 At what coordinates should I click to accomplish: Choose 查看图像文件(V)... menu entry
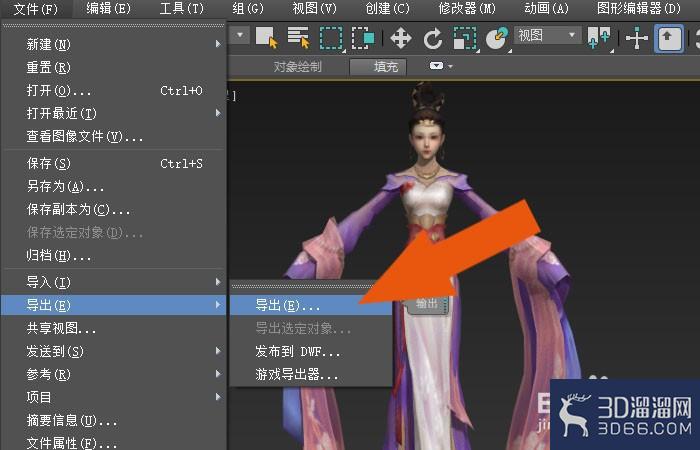pyautogui.click(x=114, y=136)
